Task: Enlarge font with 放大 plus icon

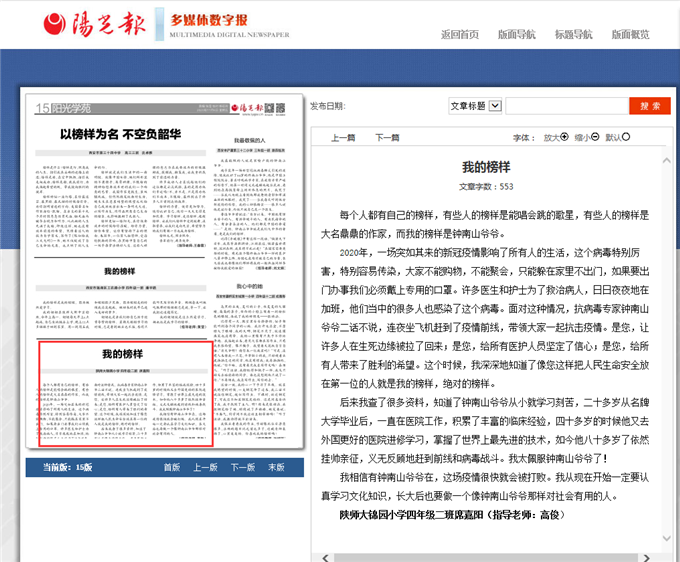Action: click(x=564, y=137)
